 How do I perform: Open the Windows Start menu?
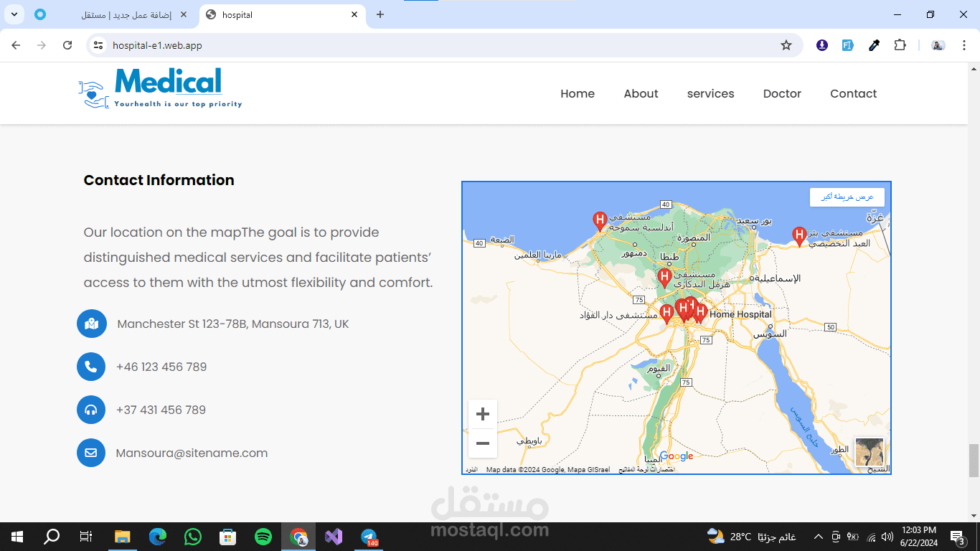(17, 537)
